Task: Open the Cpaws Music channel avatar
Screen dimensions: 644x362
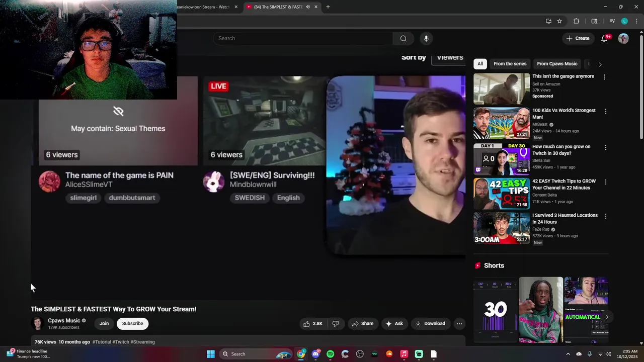Action: coord(37,323)
